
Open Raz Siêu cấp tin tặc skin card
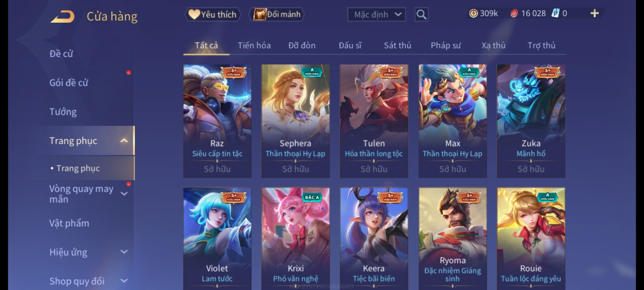click(217, 121)
